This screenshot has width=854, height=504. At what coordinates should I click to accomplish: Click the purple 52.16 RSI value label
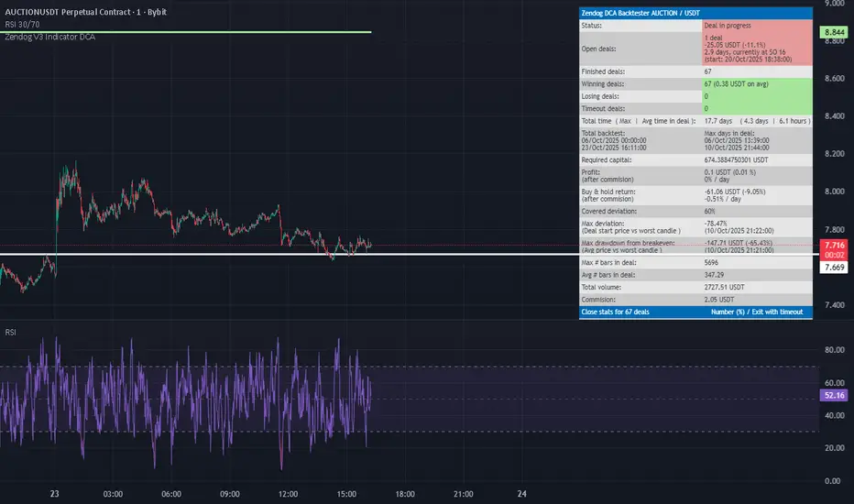click(x=834, y=395)
